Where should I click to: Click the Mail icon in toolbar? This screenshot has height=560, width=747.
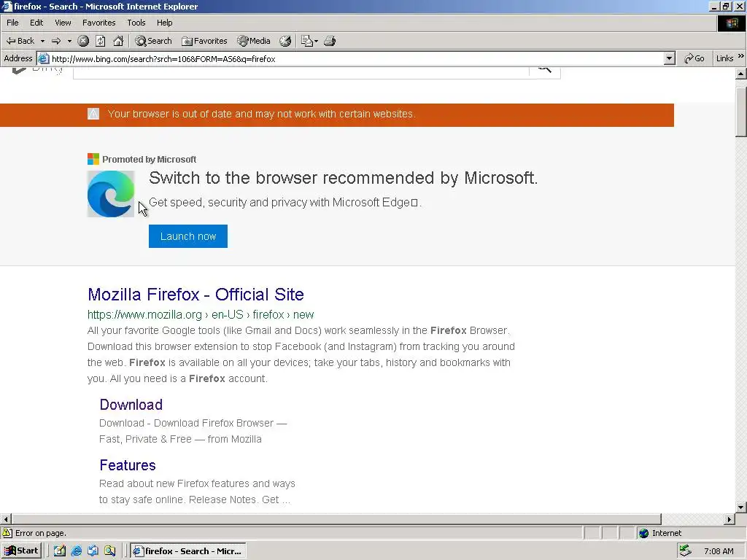pyautogui.click(x=307, y=41)
